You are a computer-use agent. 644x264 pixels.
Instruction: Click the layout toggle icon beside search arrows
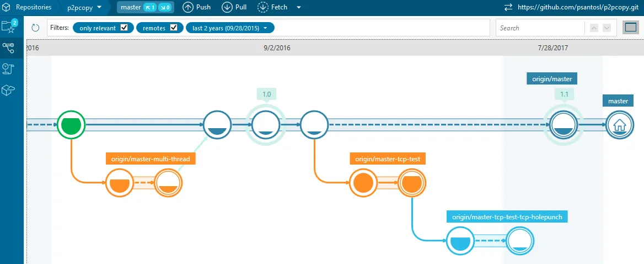630,28
